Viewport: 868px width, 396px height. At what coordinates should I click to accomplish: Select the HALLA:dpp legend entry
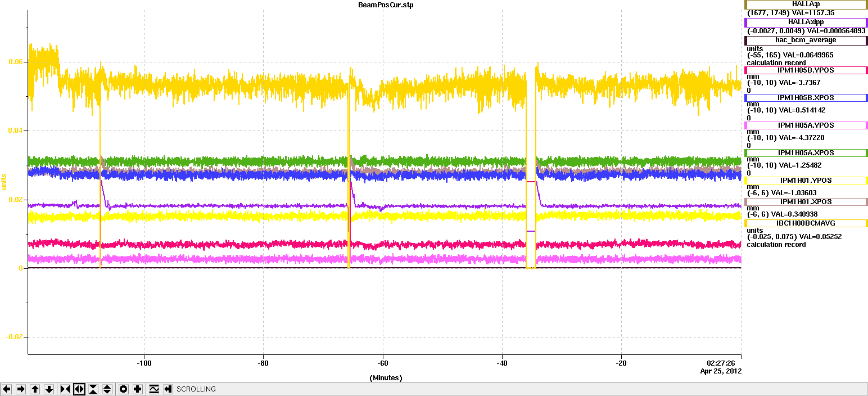806,22
